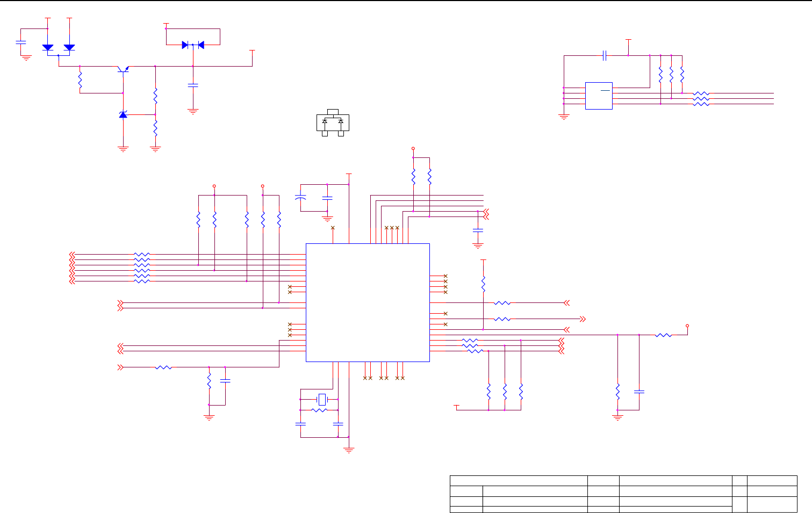812x513 pixels.
Task: Select the crystal oscillator symbol below the IC
Action: click(322, 399)
